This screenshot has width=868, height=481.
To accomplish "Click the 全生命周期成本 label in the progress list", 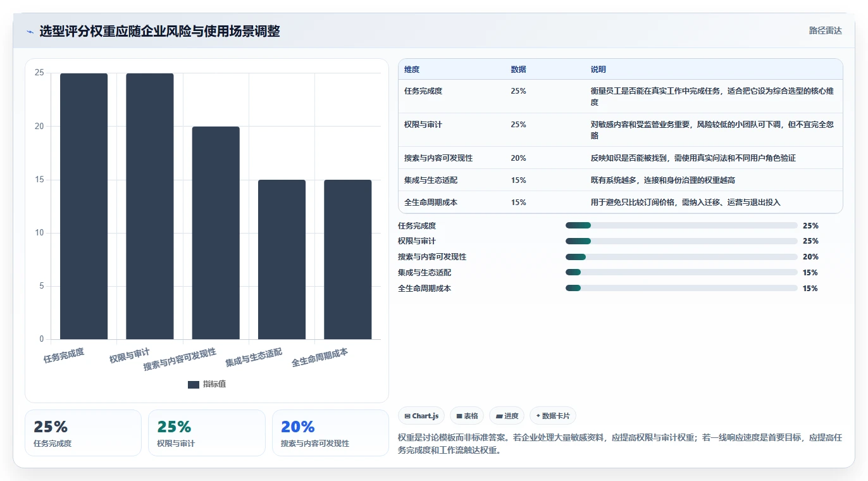I will pyautogui.click(x=425, y=289).
